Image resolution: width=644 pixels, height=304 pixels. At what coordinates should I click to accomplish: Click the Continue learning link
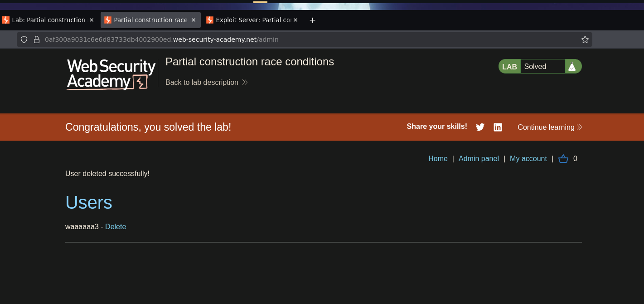(550, 127)
